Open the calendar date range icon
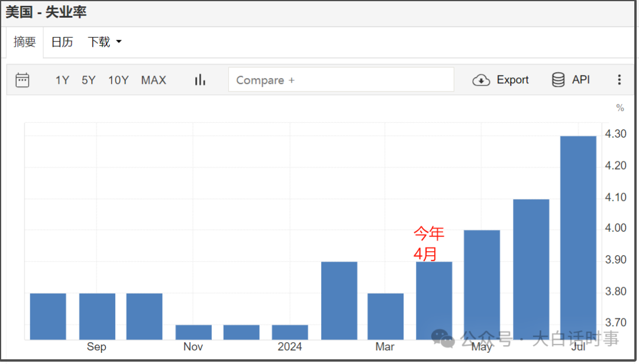The width and height of the screenshot is (639, 364). pos(22,80)
